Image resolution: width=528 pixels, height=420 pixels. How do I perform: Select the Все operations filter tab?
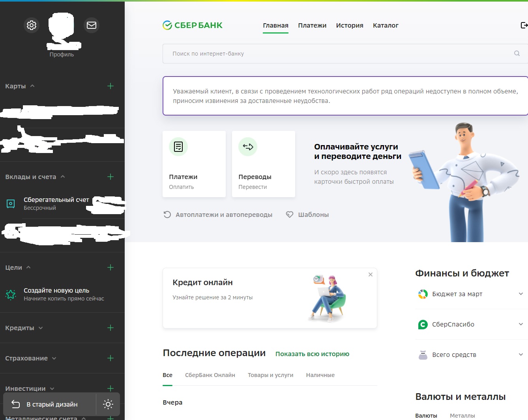tap(167, 375)
